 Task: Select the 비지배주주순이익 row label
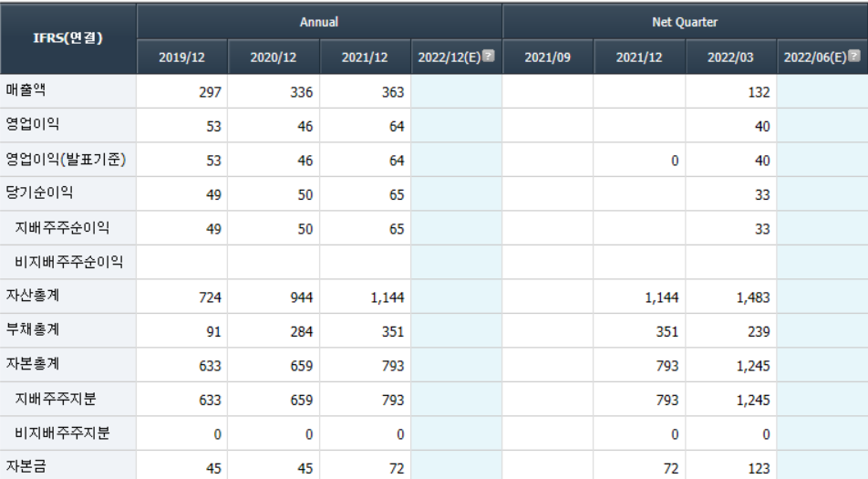coord(68,261)
